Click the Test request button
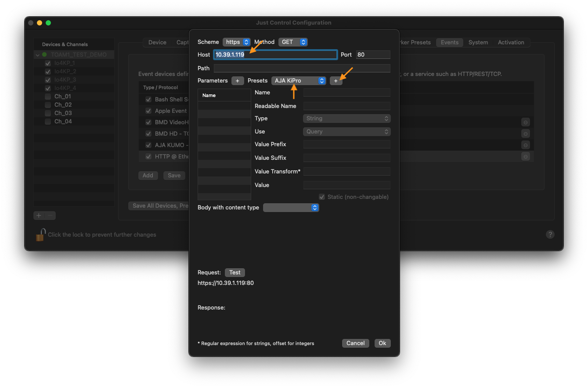Screen dimensions: 588x389 pos(235,273)
